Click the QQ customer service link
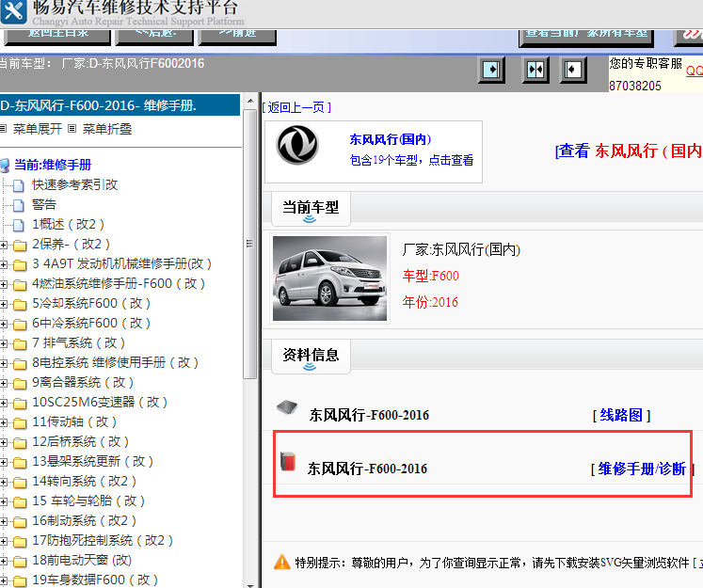Image resolution: width=703 pixels, height=588 pixels. pyautogui.click(x=694, y=71)
